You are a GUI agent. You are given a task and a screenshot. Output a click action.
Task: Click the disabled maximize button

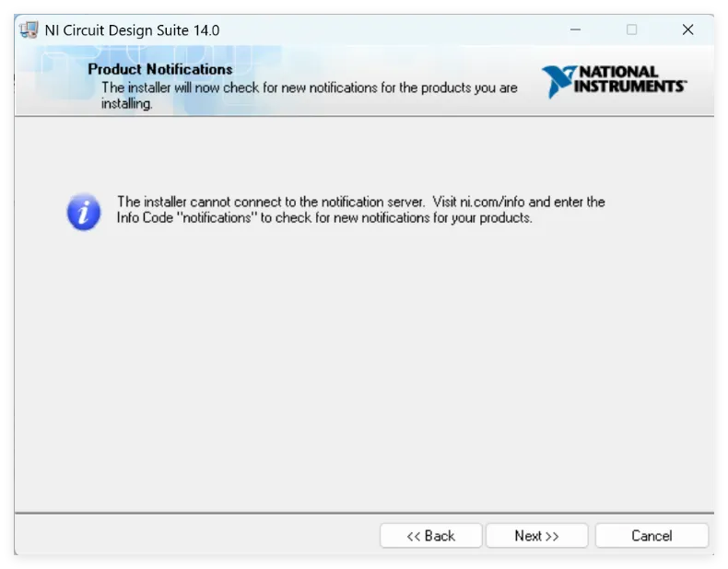(631, 29)
